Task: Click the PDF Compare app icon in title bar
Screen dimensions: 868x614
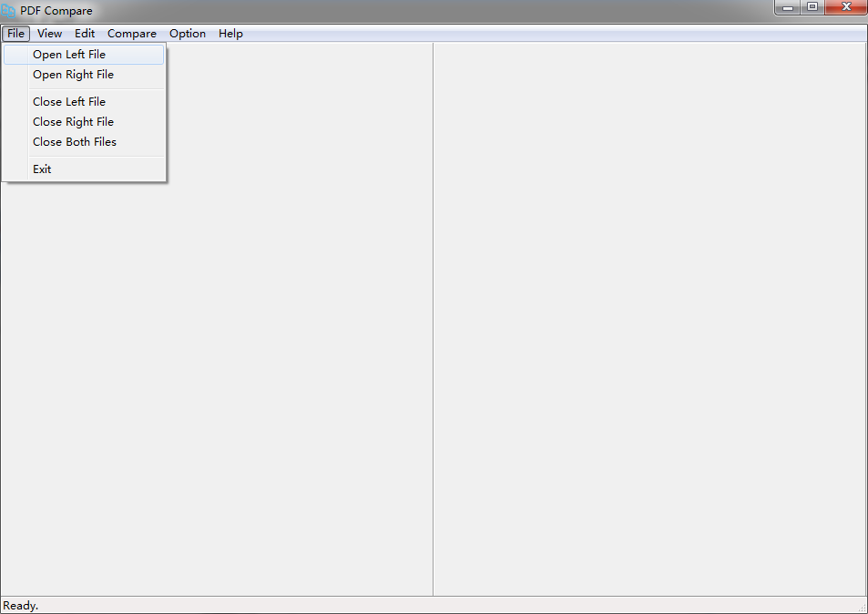Action: (8, 11)
